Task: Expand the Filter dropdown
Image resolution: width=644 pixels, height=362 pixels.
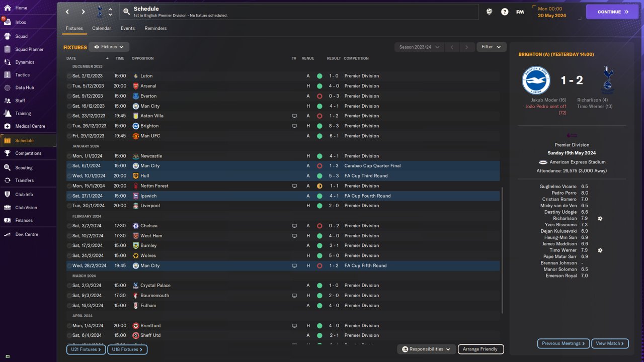Action: point(491,47)
